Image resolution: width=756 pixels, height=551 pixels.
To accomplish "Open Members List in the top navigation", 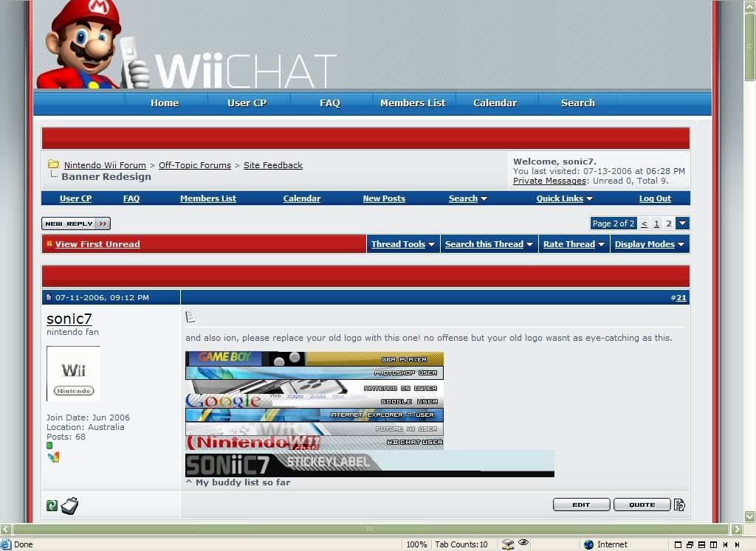I will point(413,103).
